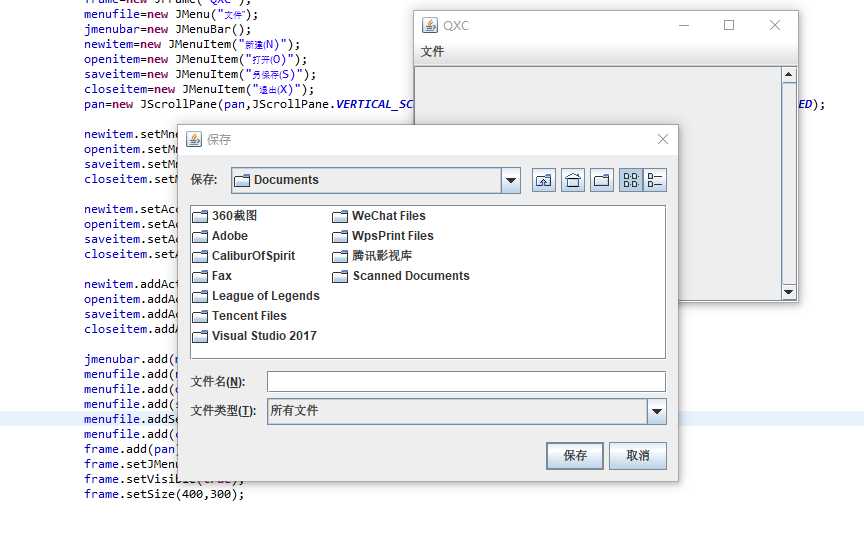The image size is (864, 535).
Task: Click the 文件名 text field
Action: (x=466, y=381)
